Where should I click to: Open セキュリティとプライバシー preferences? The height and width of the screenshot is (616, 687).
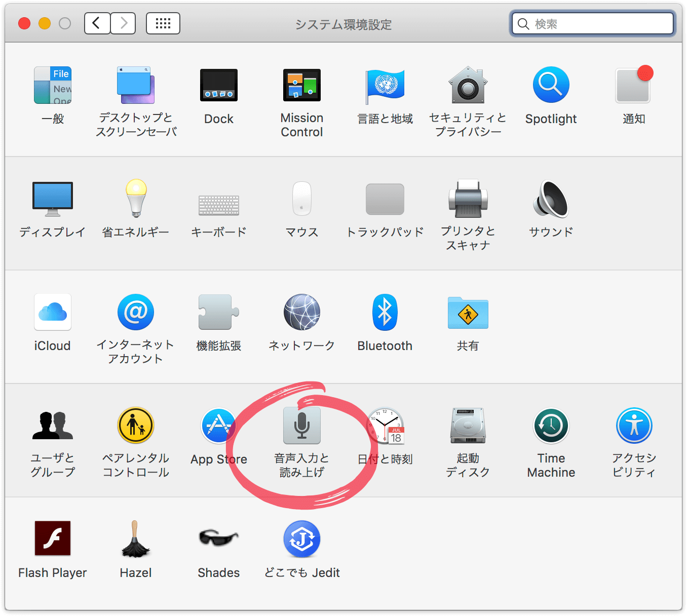[x=468, y=85]
